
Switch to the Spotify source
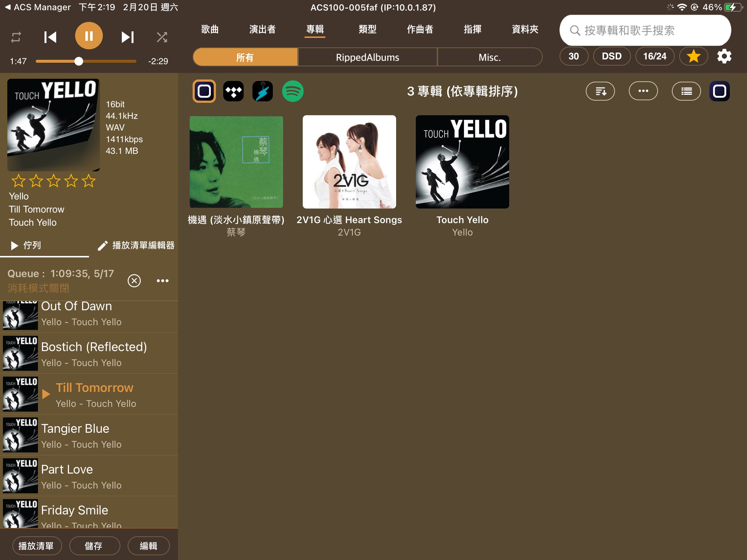[293, 91]
